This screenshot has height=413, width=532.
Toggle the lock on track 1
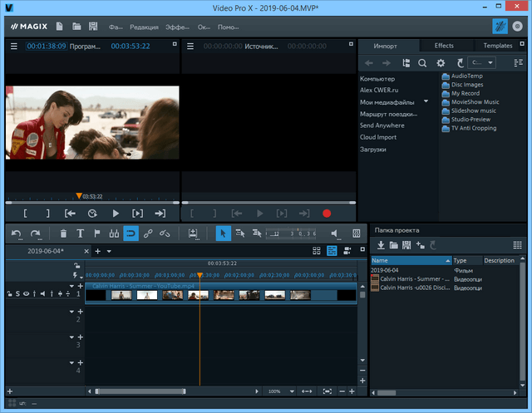click(8, 293)
